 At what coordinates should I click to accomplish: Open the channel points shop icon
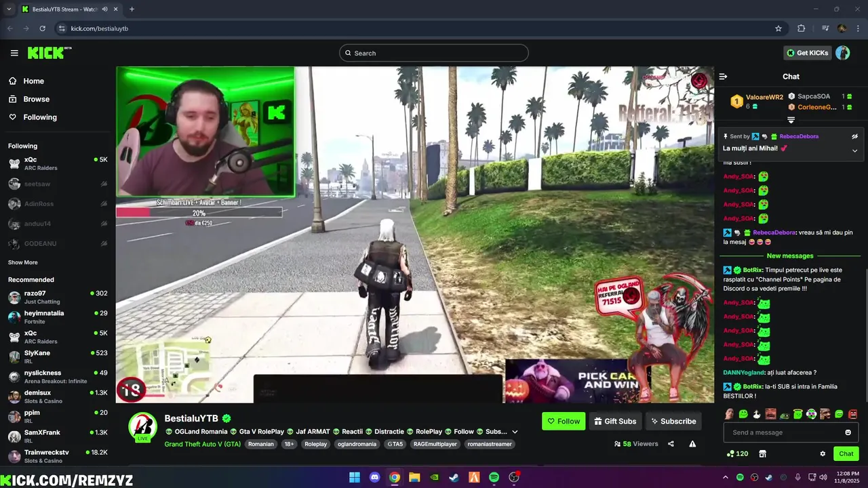762,453
